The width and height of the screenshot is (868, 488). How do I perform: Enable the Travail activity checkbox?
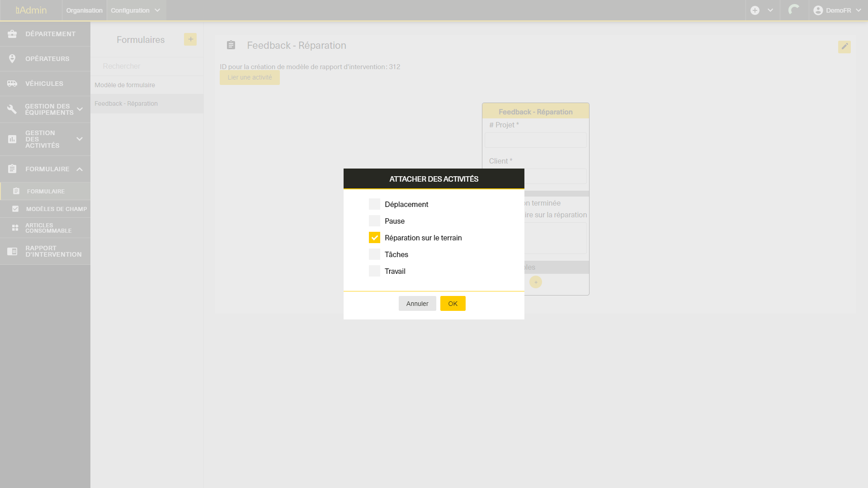click(x=374, y=271)
